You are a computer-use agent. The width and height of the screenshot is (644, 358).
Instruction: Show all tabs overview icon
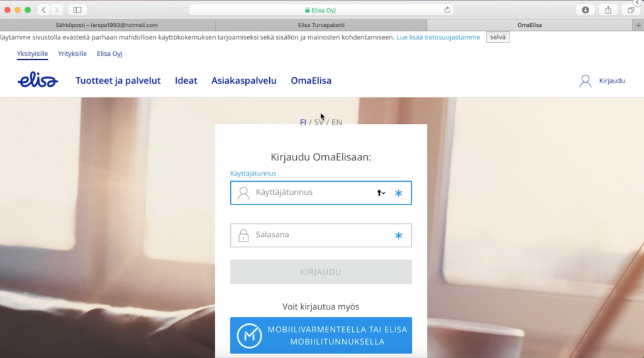click(630, 10)
